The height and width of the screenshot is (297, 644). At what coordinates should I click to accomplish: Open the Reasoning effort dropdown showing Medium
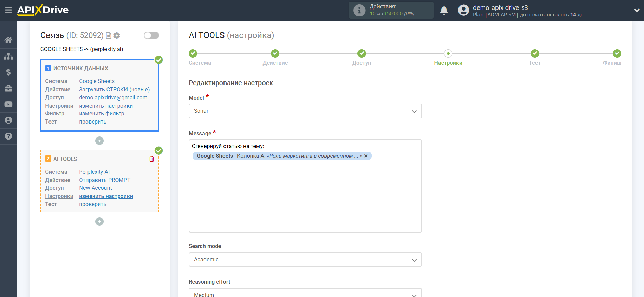305,293
